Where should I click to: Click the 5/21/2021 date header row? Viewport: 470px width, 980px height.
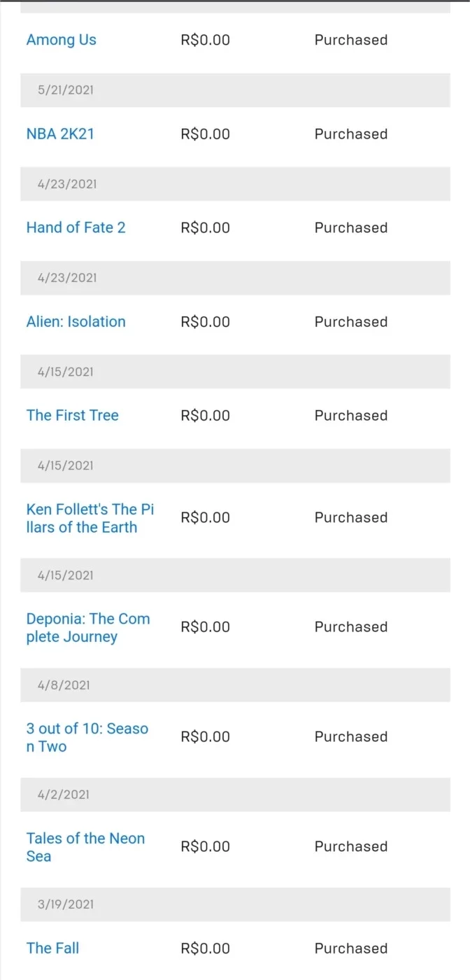pyautogui.click(x=235, y=90)
